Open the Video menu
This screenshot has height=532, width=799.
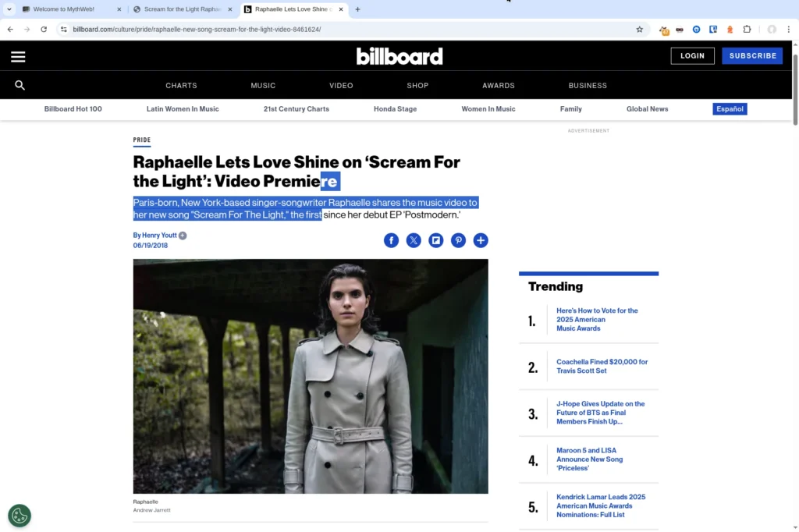pyautogui.click(x=341, y=86)
